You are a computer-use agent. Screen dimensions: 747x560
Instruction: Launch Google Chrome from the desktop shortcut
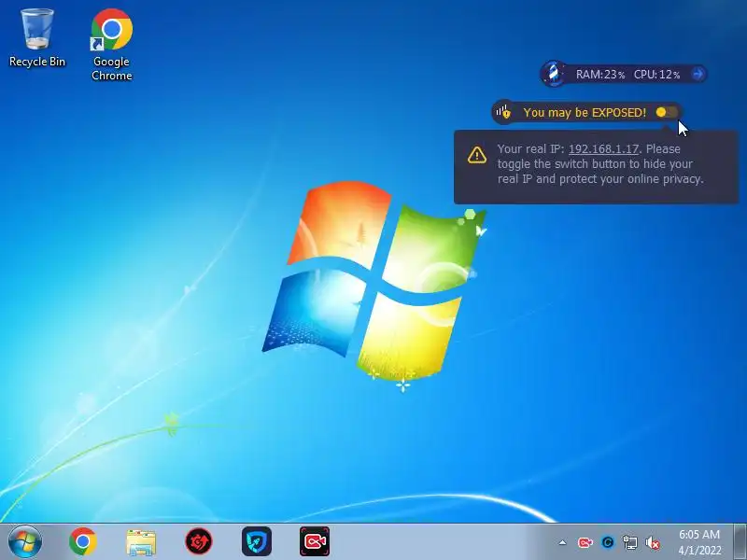[111, 44]
